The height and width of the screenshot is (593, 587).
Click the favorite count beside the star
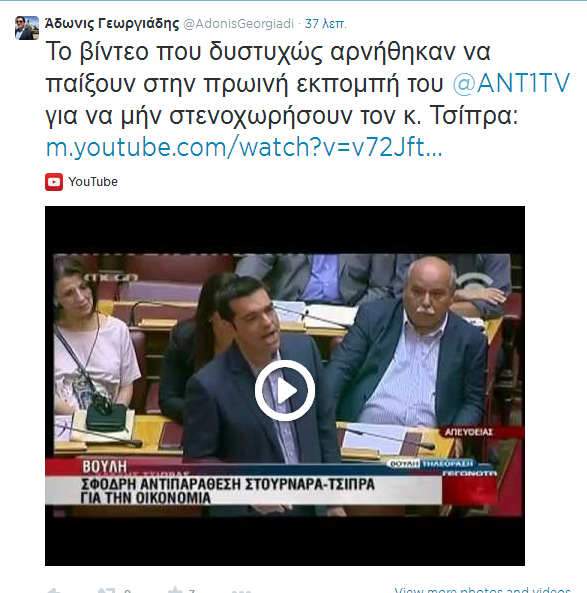click(192, 591)
